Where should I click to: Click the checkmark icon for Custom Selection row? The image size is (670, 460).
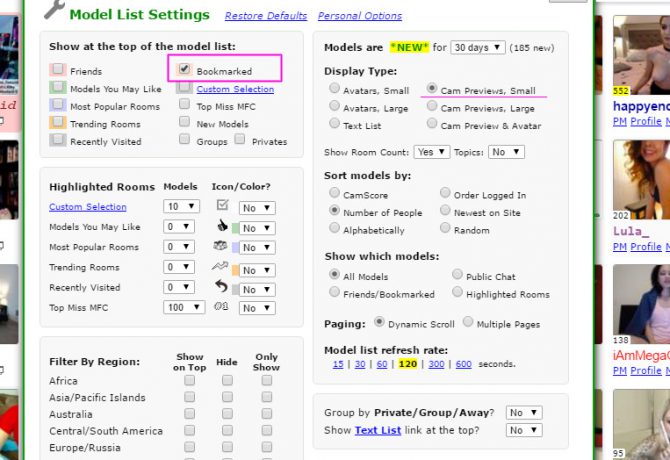coord(222,206)
